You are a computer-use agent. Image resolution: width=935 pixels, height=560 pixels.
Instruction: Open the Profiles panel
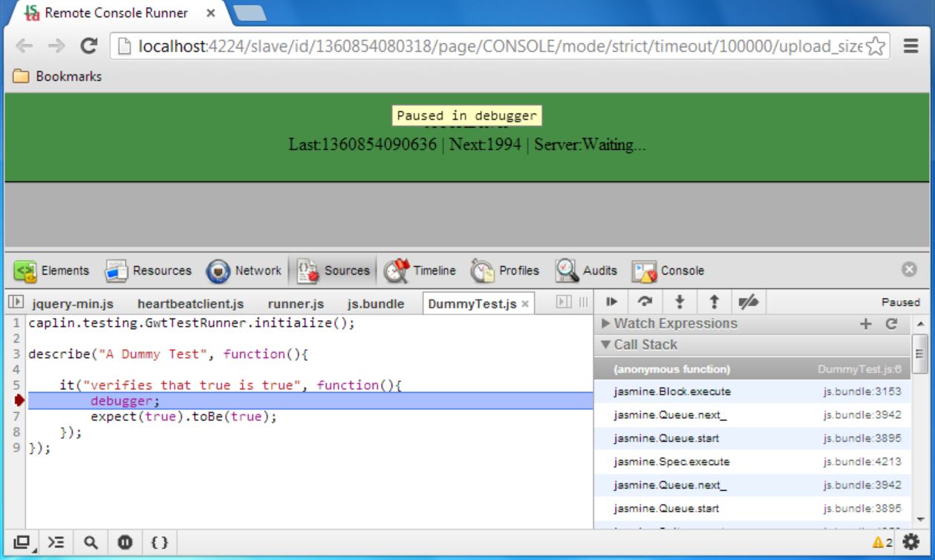tap(505, 271)
